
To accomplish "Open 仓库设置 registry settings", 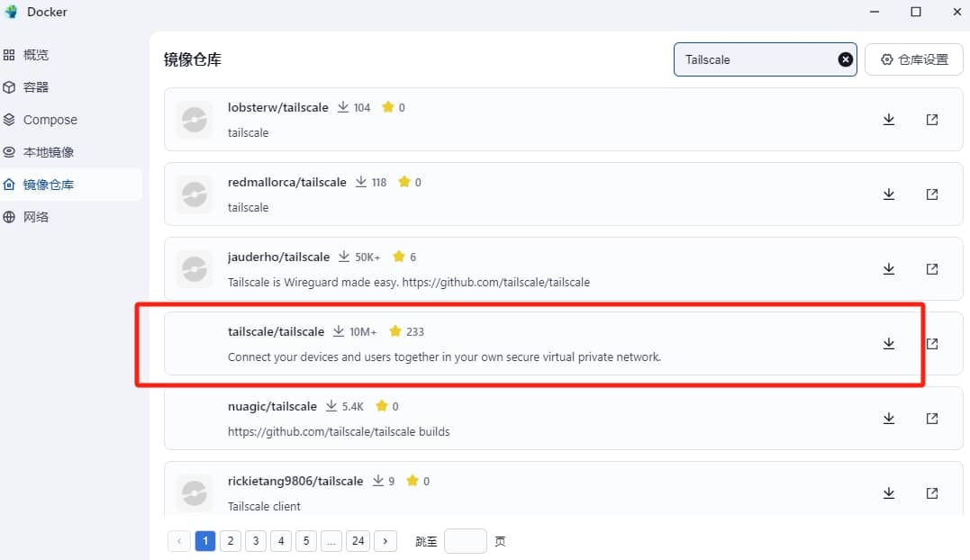I will tap(913, 59).
